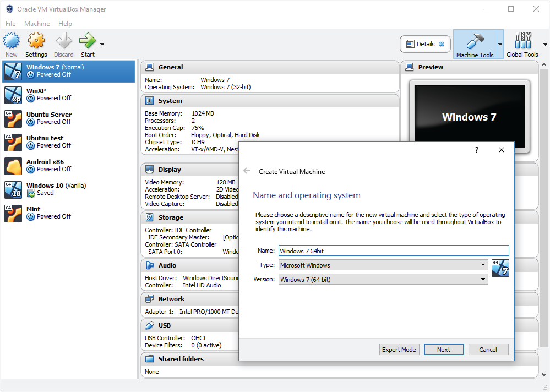The image size is (550, 392).
Task: Click the Storage section icon in Details
Action: point(149,217)
